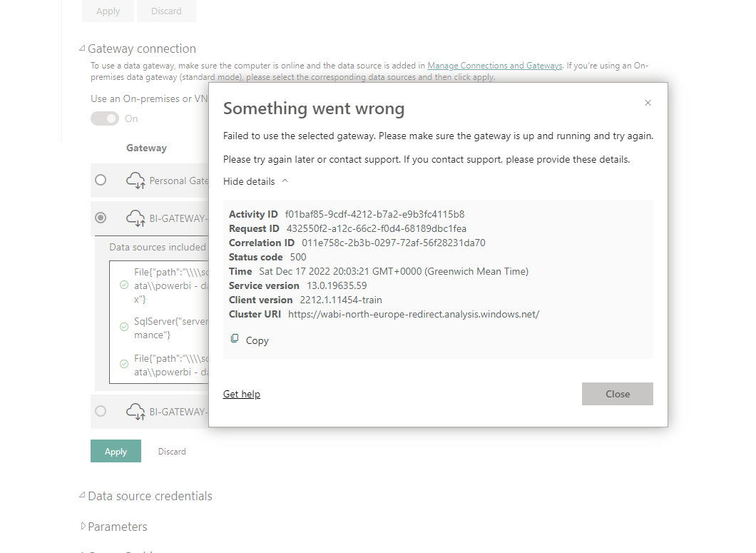Close the error dialog with X icon

(648, 103)
